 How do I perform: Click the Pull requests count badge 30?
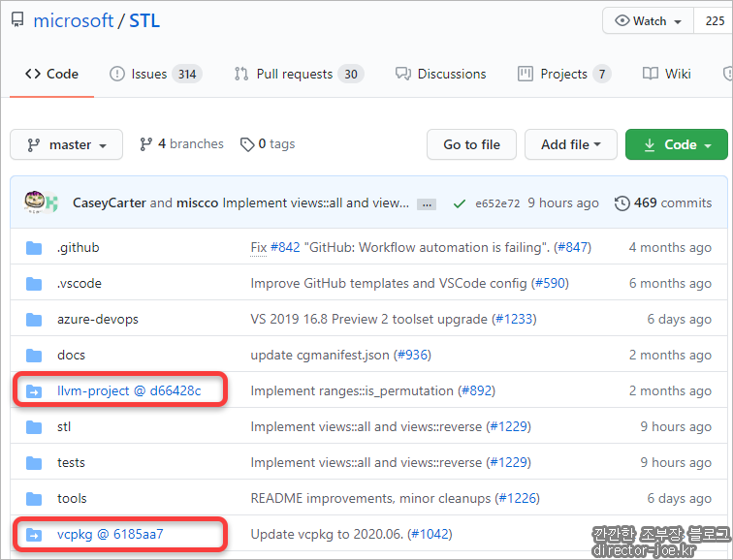pos(351,74)
